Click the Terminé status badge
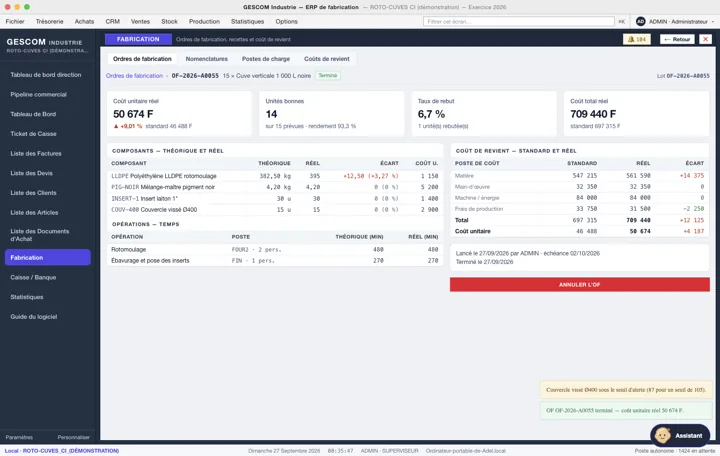Viewport: 720px width, 456px height. click(x=328, y=76)
